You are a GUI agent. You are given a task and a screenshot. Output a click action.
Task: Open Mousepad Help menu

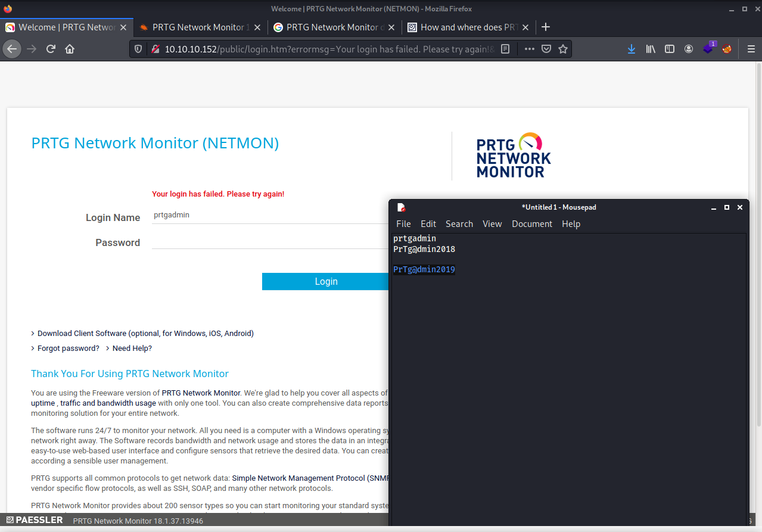[x=571, y=224]
